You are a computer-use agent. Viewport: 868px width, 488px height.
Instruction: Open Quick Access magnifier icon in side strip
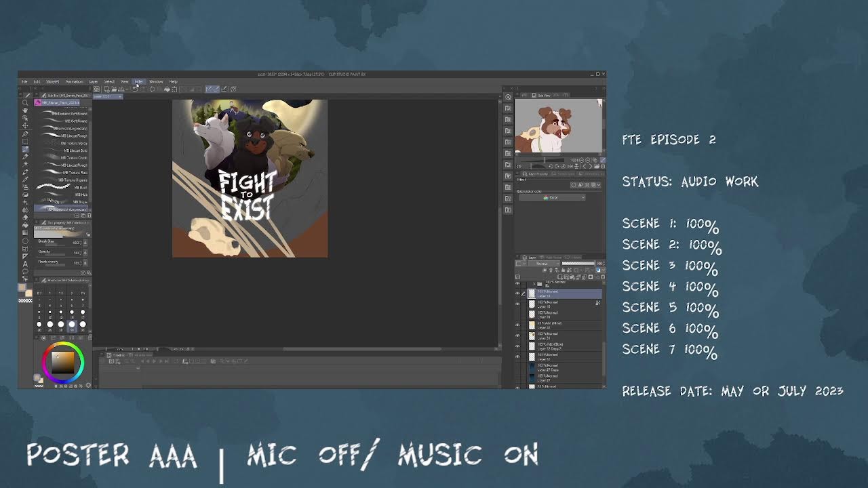[508, 97]
